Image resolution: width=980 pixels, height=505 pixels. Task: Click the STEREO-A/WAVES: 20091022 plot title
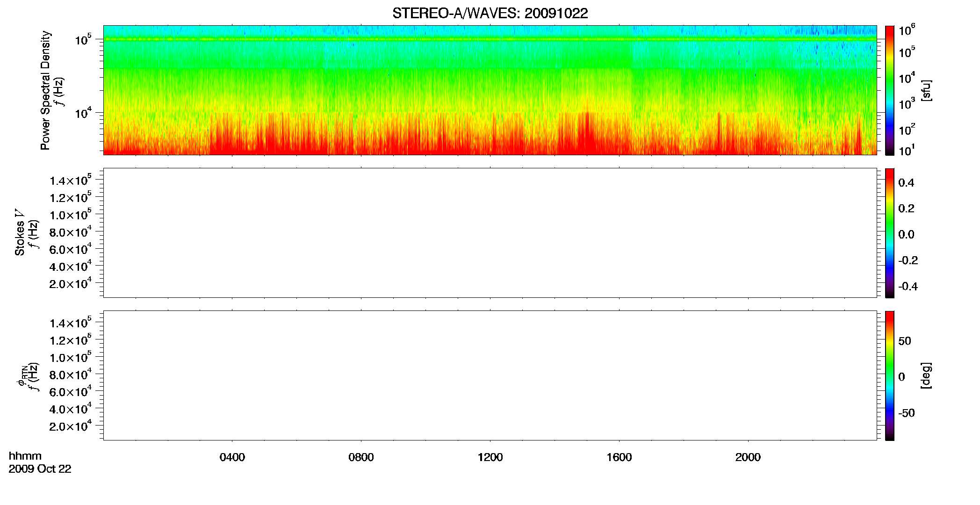tap(490, 13)
